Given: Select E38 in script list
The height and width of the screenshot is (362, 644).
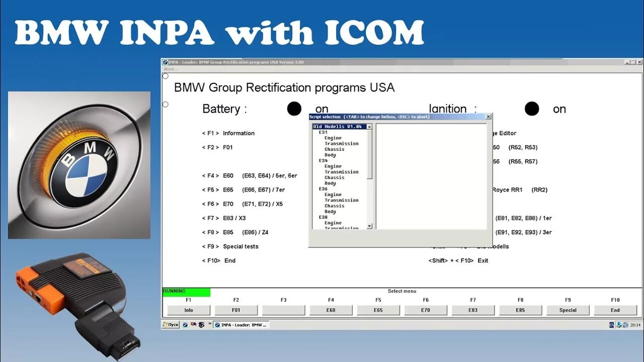Looking at the screenshot, I should click(323, 217).
